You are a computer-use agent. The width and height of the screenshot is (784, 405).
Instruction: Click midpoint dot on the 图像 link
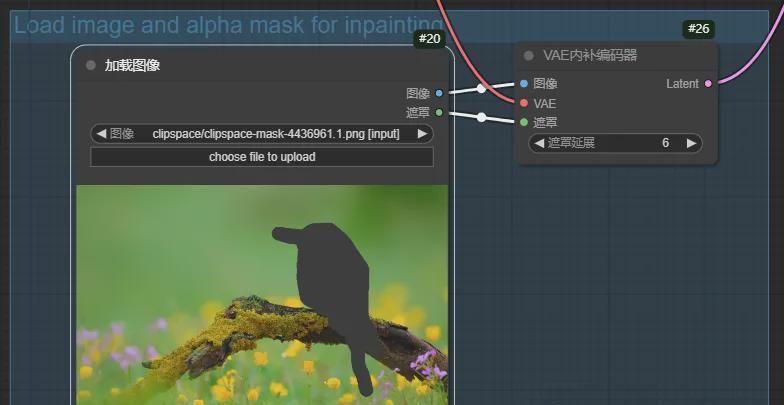point(481,88)
